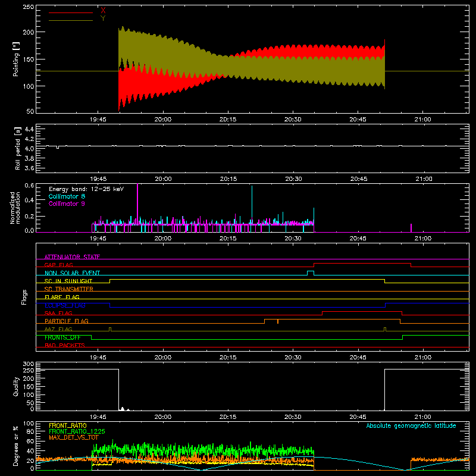Click the green FRONT_RATIO_1225 legend entry
476x476 pixels.
[x=77, y=431]
